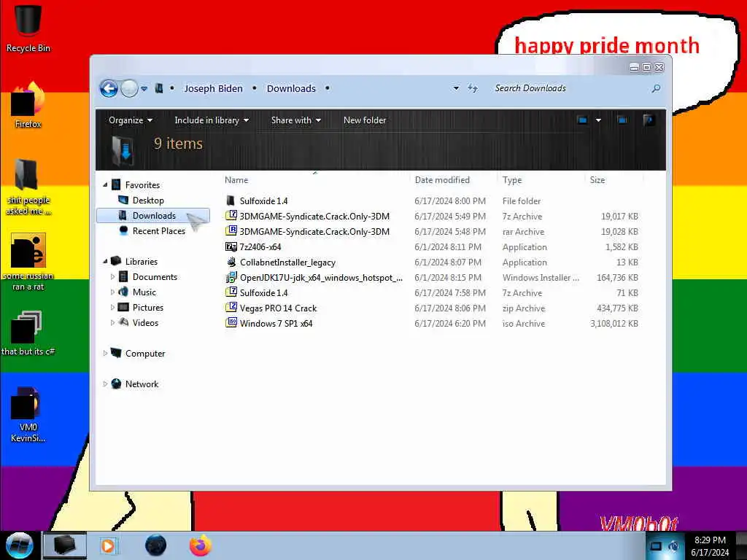Select the 3DMGAME-Syndicate rar Archive file
The image size is (747, 560).
tap(314, 231)
